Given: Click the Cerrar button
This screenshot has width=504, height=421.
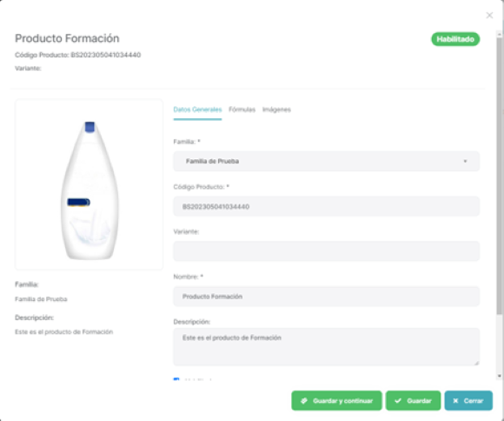Looking at the screenshot, I should point(468,400).
